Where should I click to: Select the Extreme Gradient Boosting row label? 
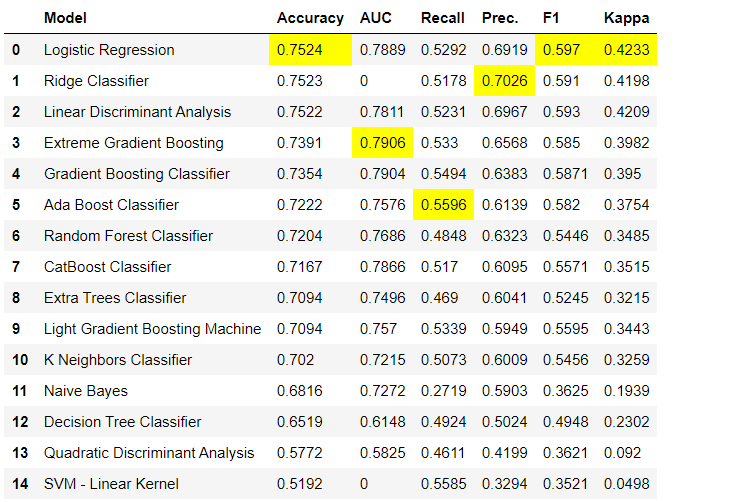(x=134, y=143)
